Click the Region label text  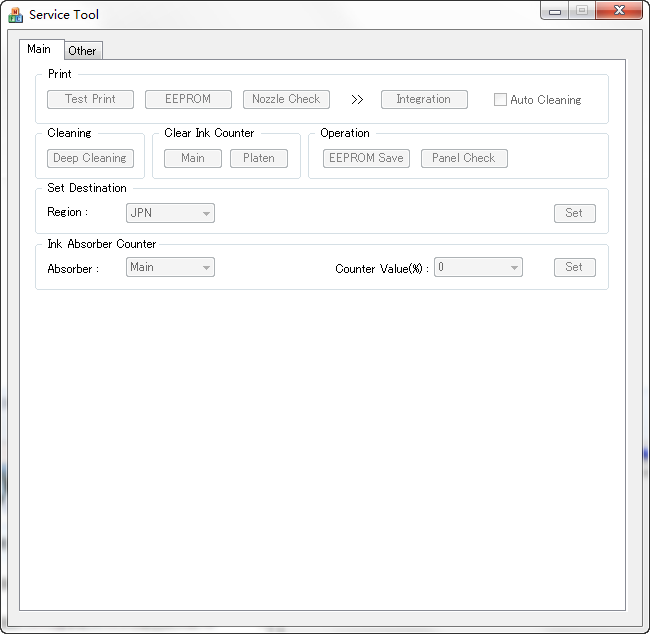(x=68, y=212)
